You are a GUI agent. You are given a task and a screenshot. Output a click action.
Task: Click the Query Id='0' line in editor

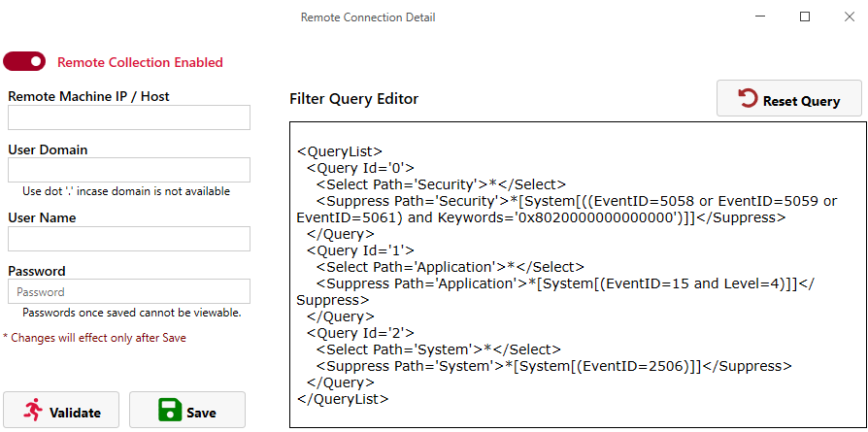[x=361, y=168]
